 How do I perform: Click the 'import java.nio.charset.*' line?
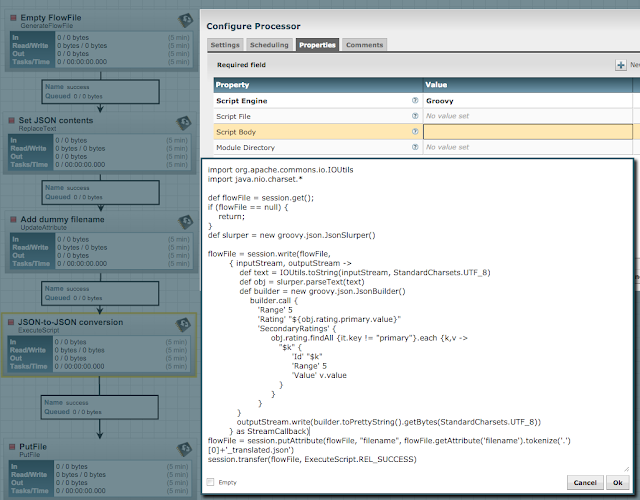click(x=255, y=179)
